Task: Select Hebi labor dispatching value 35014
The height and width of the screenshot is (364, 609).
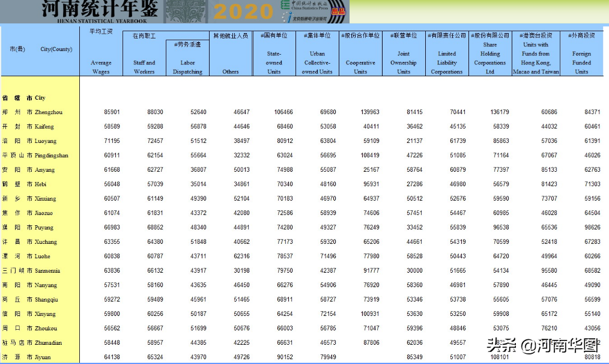Action: coord(198,184)
